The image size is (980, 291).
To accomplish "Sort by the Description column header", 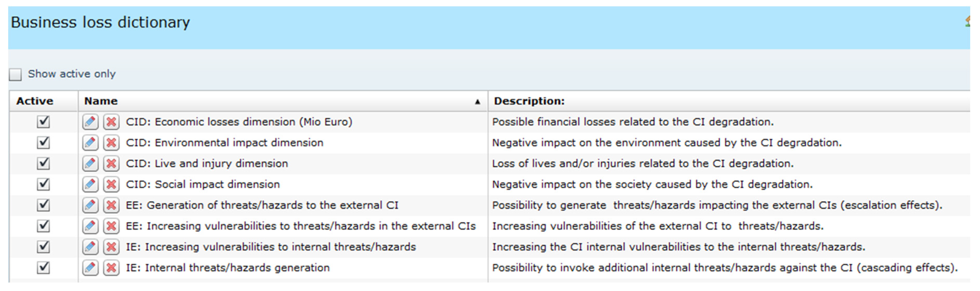I will 529,101.
